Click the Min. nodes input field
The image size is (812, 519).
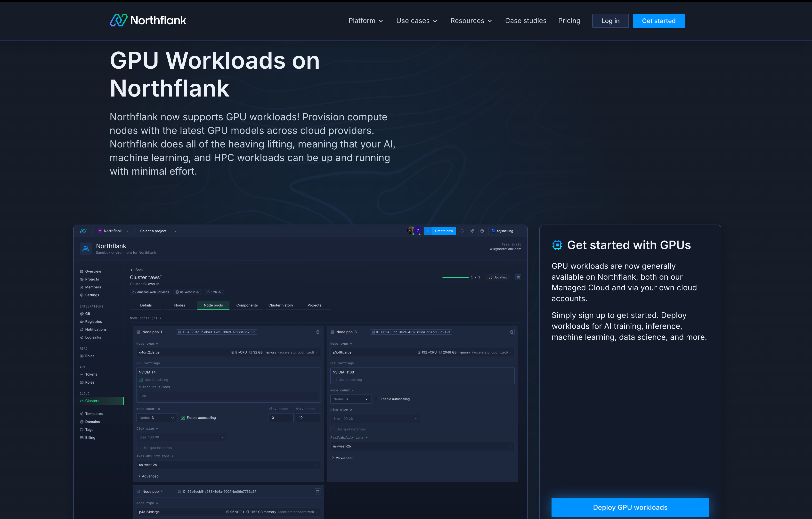point(281,418)
